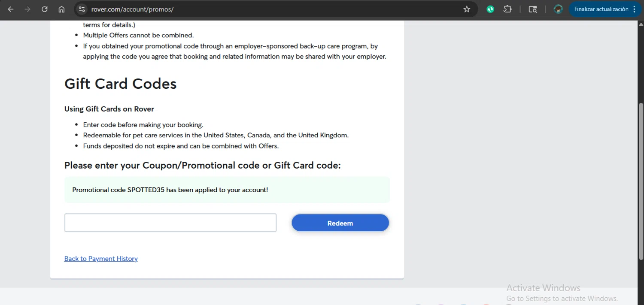Focus the promo code input field

(170, 223)
